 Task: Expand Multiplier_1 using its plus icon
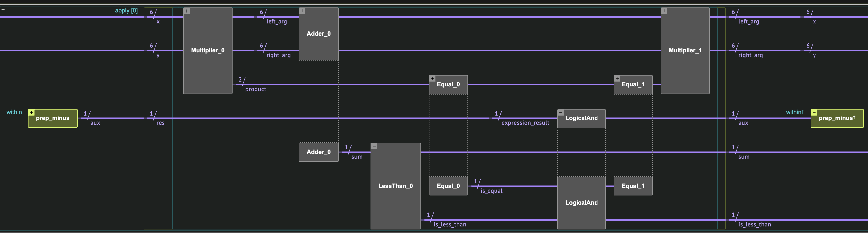click(664, 11)
